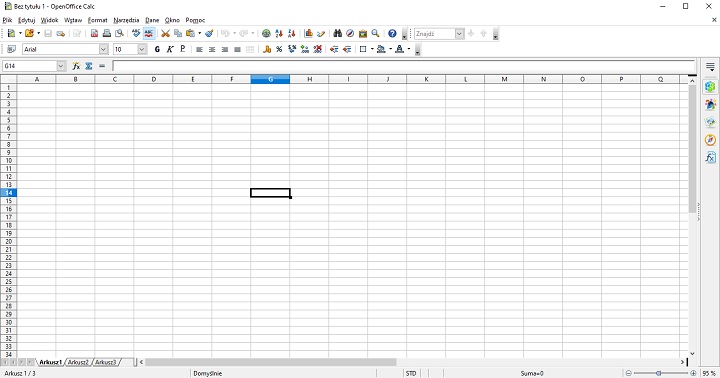Screen dimensions: 720x378
Task: Click the Zoom magnifier icon
Action: [375, 34]
